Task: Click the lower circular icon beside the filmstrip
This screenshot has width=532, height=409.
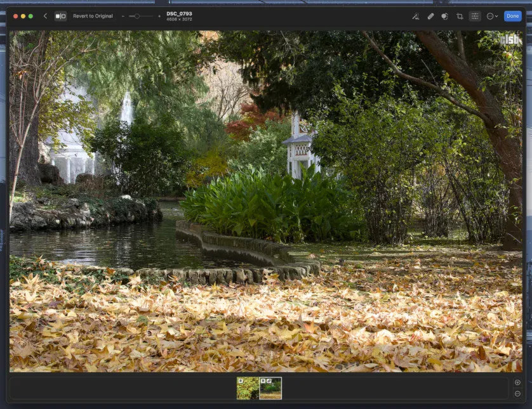Action: click(x=517, y=393)
